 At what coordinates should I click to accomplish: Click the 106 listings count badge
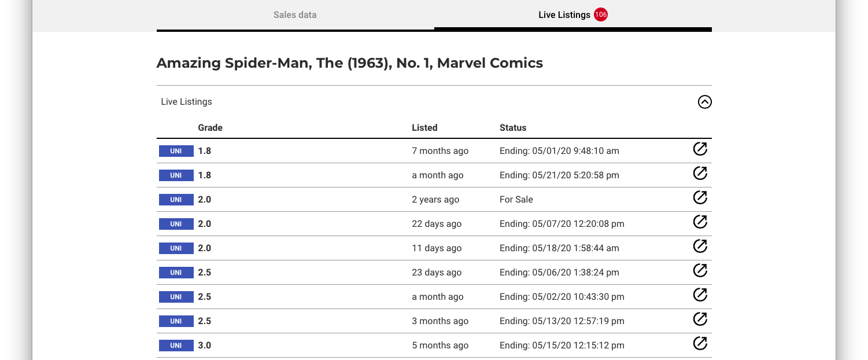(601, 15)
